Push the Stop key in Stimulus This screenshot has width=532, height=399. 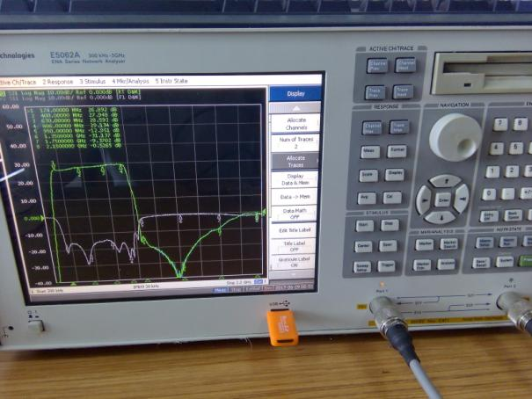point(390,224)
